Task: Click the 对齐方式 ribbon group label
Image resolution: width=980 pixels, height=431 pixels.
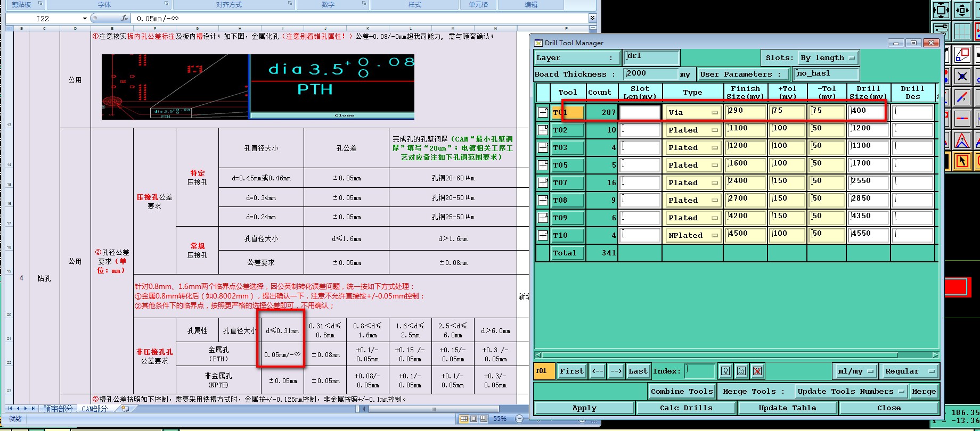Action: pyautogui.click(x=229, y=5)
